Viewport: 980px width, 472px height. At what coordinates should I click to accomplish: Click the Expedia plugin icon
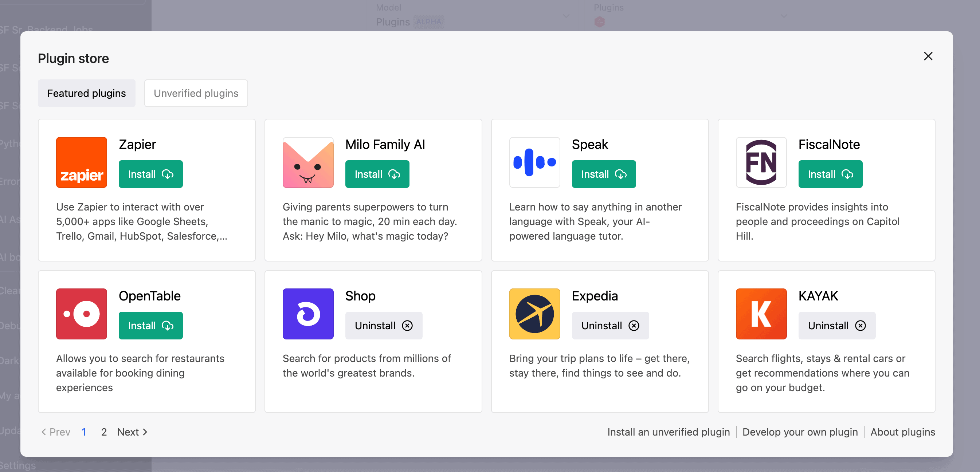(x=534, y=313)
